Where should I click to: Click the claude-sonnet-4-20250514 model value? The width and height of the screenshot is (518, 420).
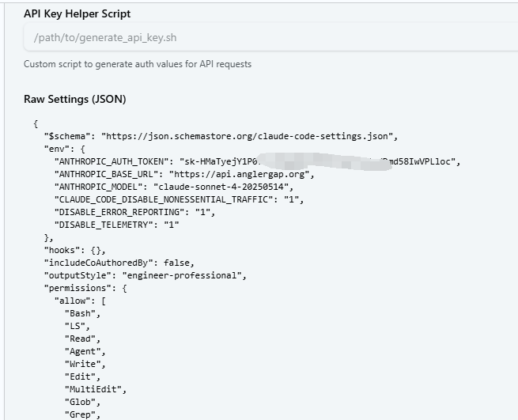coord(224,187)
